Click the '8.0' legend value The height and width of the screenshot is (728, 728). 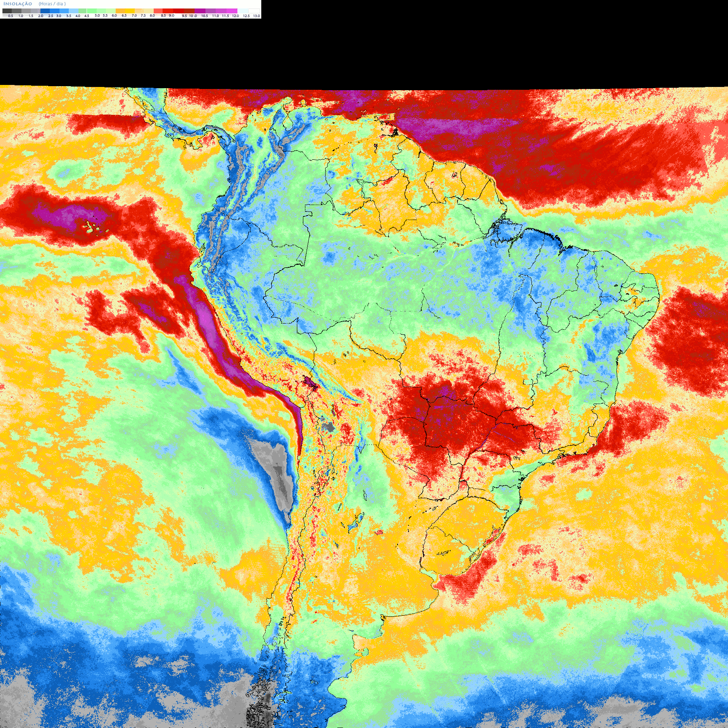tap(152, 15)
